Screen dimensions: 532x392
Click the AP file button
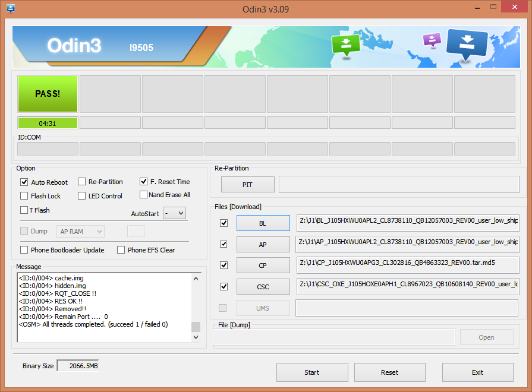click(x=263, y=245)
